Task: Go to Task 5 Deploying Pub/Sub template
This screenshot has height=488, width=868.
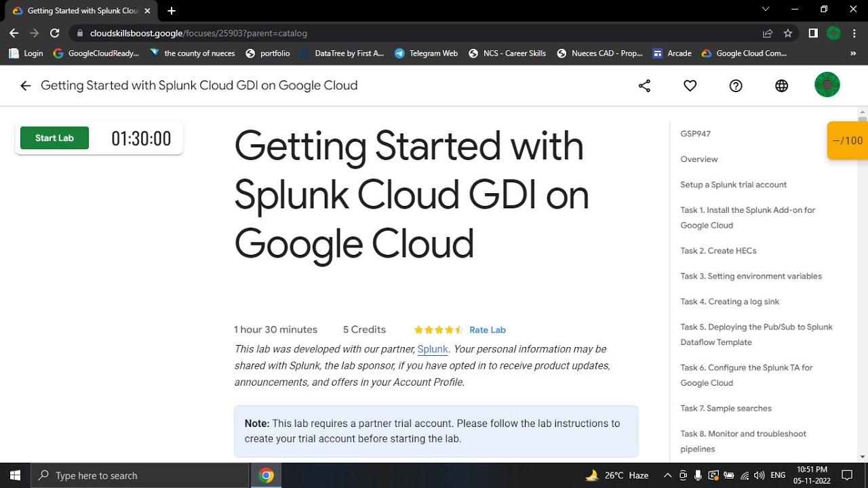Action: click(x=756, y=334)
